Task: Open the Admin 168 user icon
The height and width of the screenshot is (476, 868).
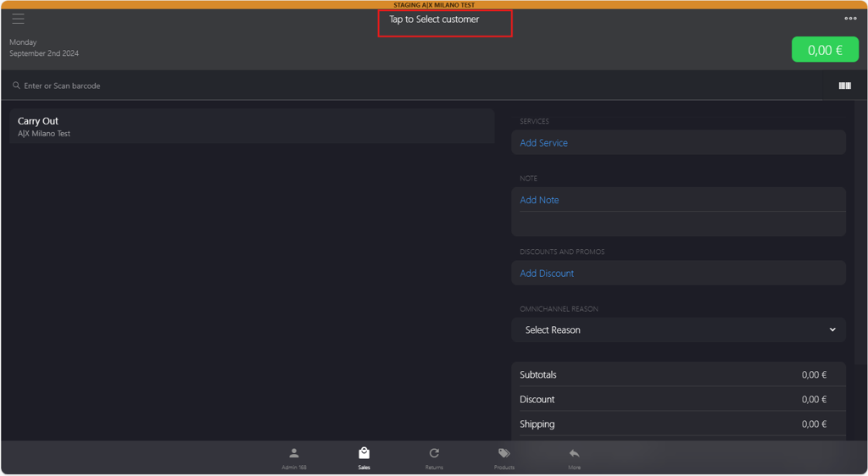Action: click(x=294, y=453)
